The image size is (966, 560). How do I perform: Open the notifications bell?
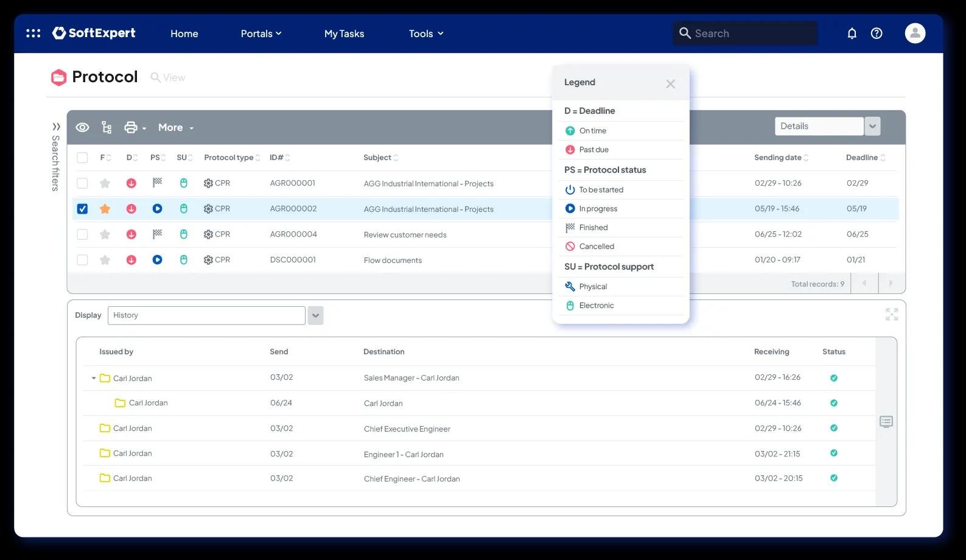852,33
